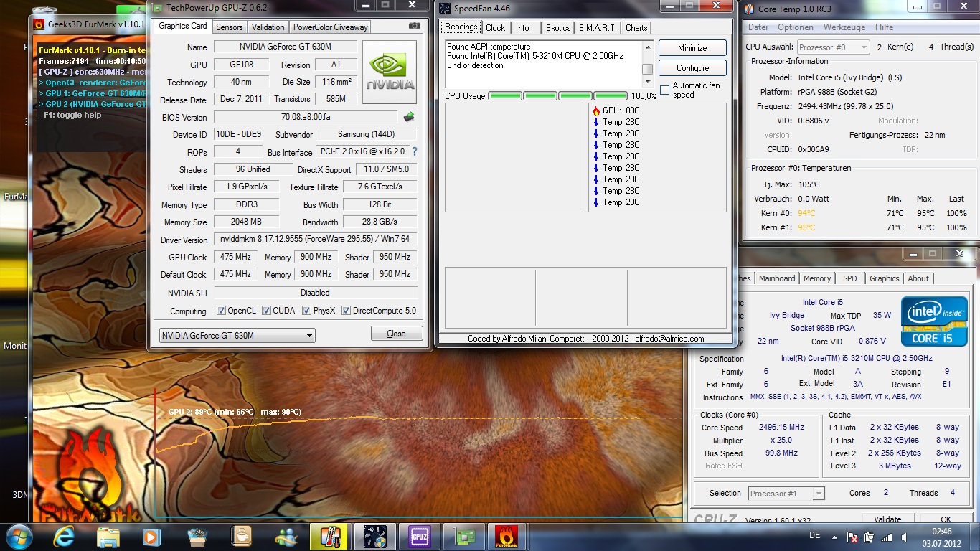Click the Kern #0 temperature value 94°C

coord(806,213)
